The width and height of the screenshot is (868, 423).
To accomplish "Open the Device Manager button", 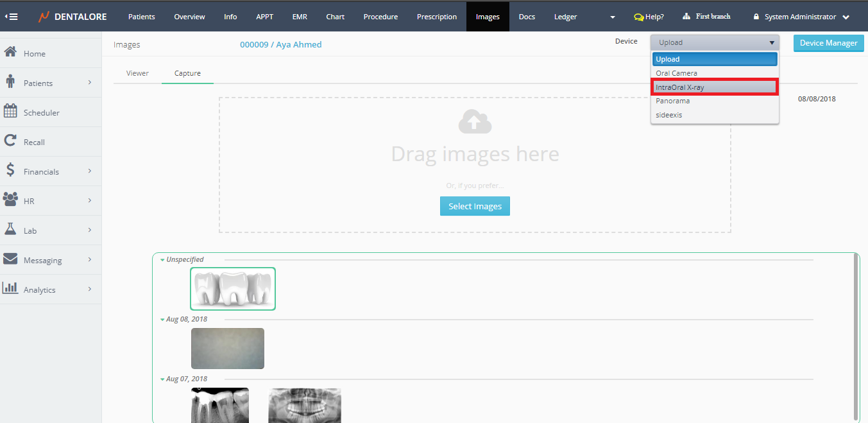I will click(828, 43).
